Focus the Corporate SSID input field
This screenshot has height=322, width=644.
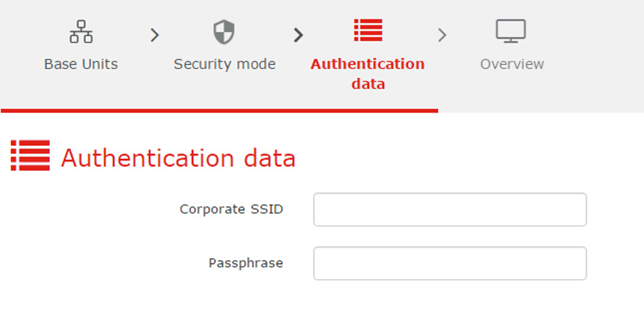[450, 210]
